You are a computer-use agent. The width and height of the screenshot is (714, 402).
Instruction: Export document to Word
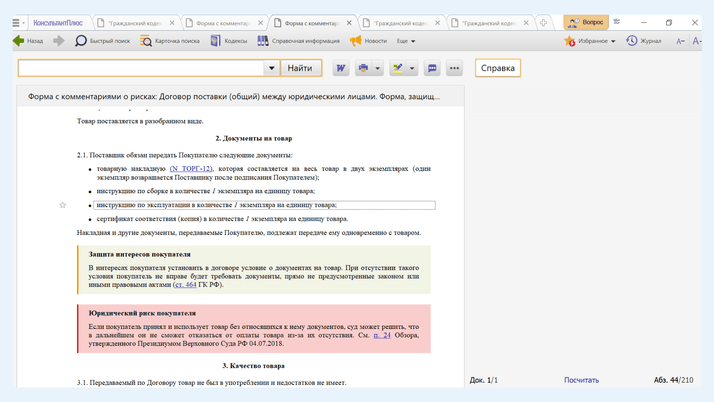(340, 68)
